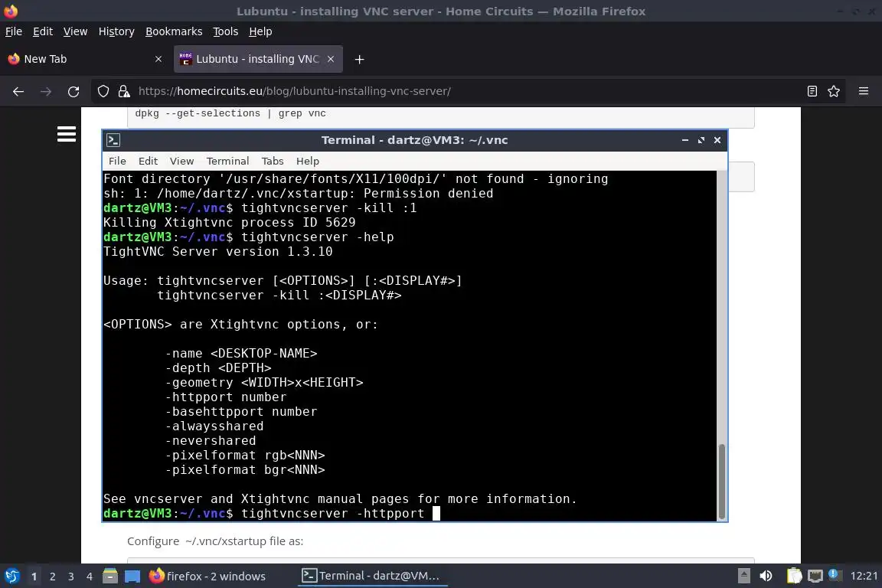Minimize the Terminal window
This screenshot has height=588, width=882.
(x=684, y=140)
